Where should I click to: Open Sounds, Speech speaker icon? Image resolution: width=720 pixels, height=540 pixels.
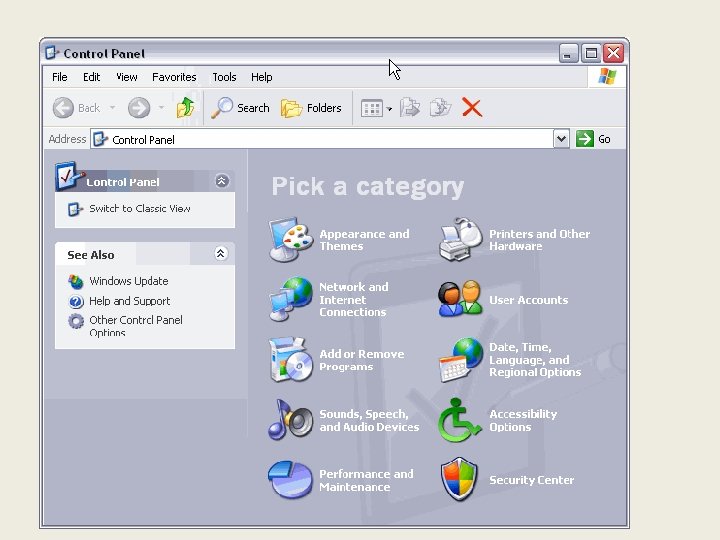(290, 420)
